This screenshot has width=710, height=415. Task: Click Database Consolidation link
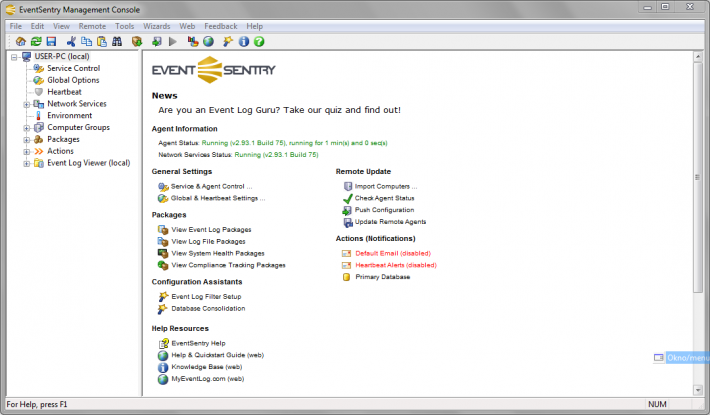(x=208, y=309)
